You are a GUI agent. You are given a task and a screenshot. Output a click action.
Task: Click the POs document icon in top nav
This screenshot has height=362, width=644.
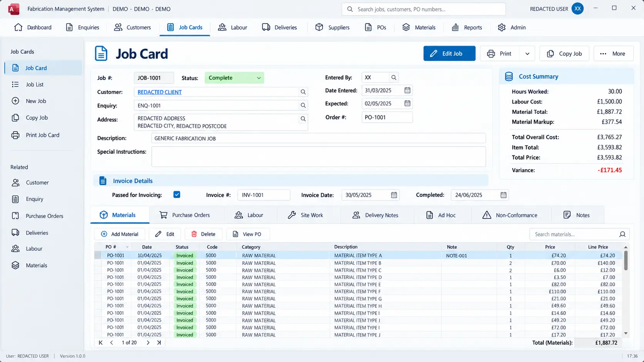[368, 27]
